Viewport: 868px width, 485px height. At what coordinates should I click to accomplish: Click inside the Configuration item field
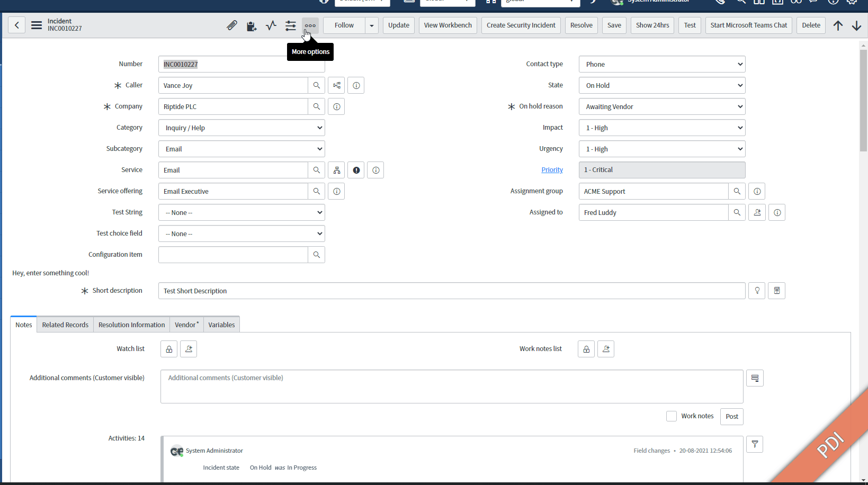(233, 255)
